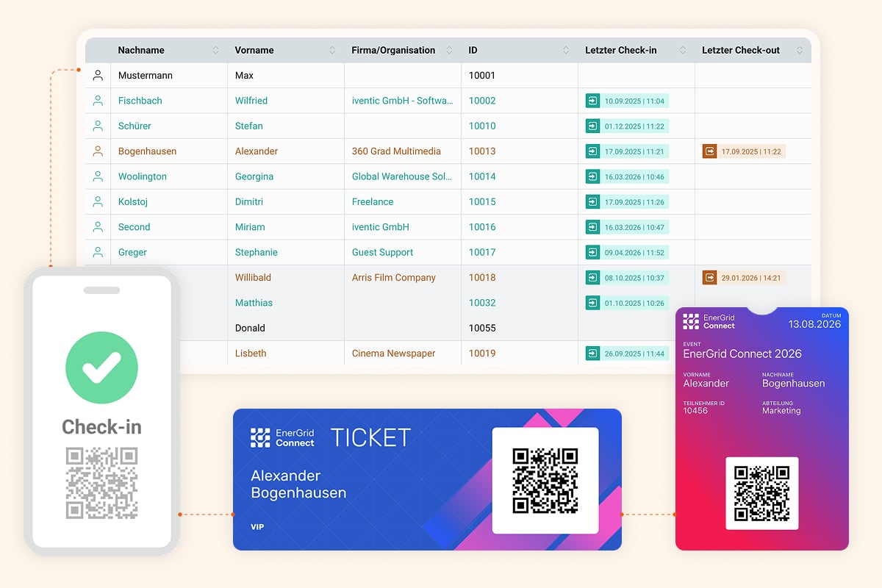Open the Woolington participant link
882x588 pixels.
[x=143, y=176]
